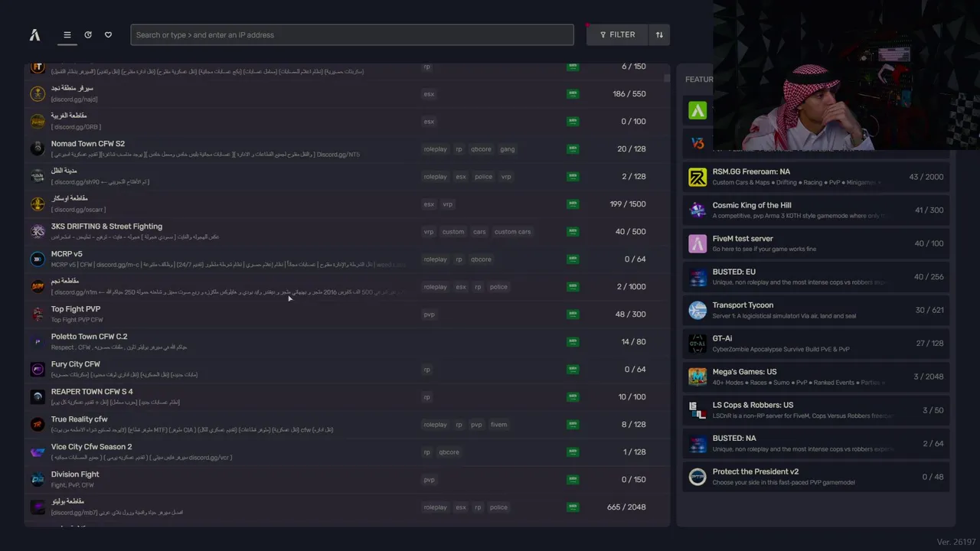
Task: Click the Ver. 26197 version label
Action: [956, 542]
